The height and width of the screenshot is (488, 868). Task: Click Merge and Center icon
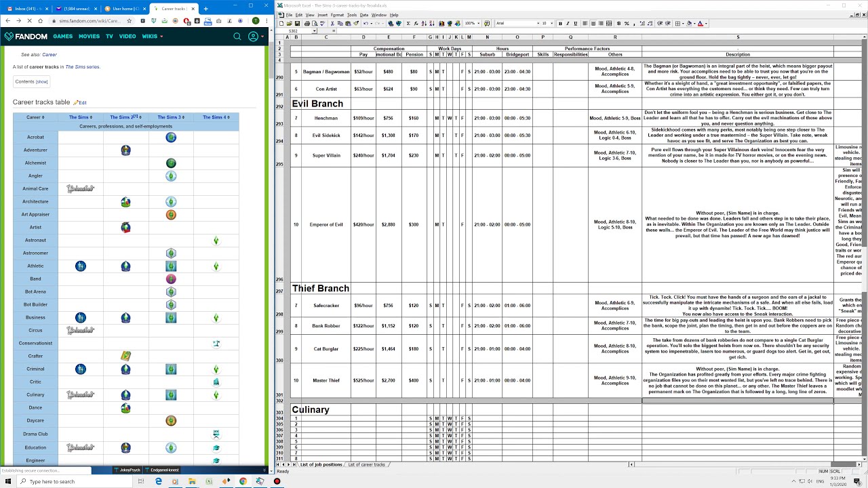609,23
